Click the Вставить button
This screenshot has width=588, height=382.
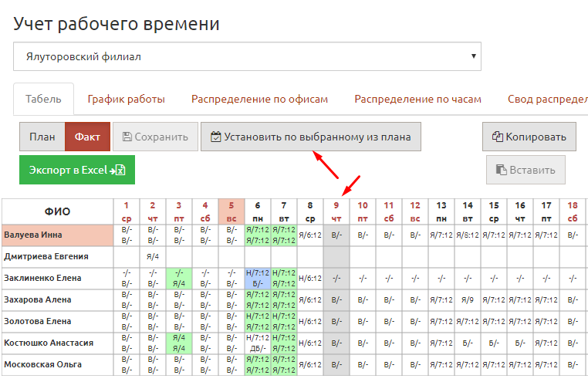(x=525, y=170)
